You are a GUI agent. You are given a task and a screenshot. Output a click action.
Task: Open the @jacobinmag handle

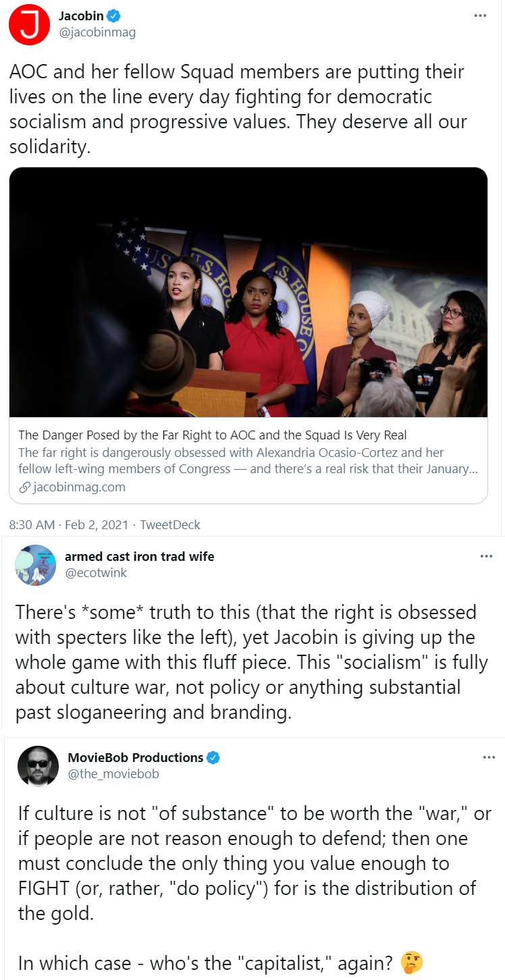pyautogui.click(x=97, y=32)
